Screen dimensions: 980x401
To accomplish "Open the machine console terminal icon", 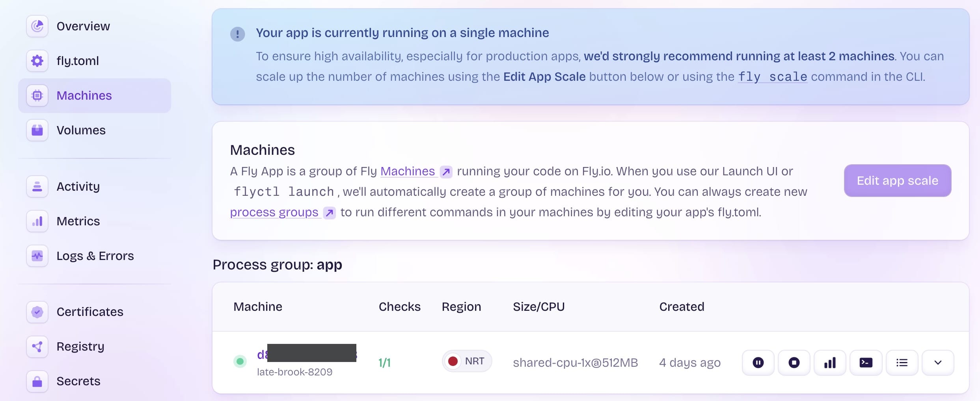I will pos(866,362).
